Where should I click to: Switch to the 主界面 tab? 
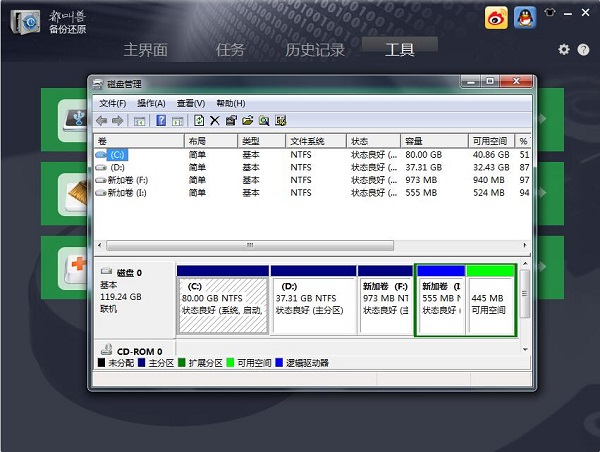pos(145,50)
